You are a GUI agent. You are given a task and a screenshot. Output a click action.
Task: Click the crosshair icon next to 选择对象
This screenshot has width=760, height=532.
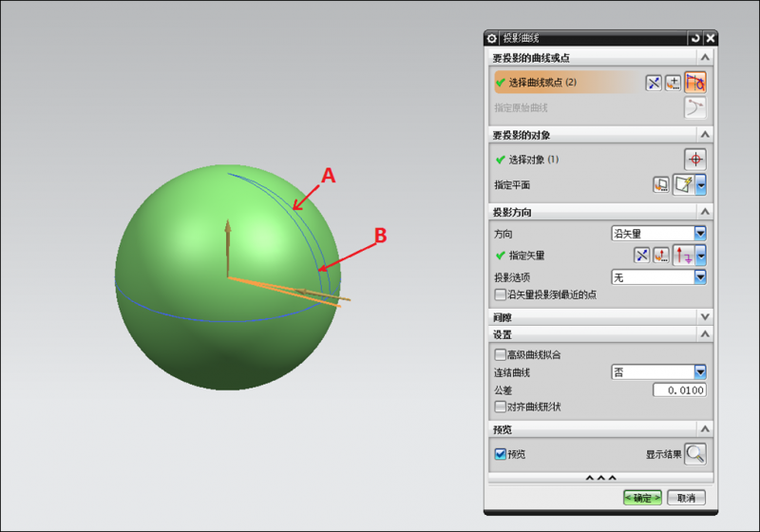695,160
